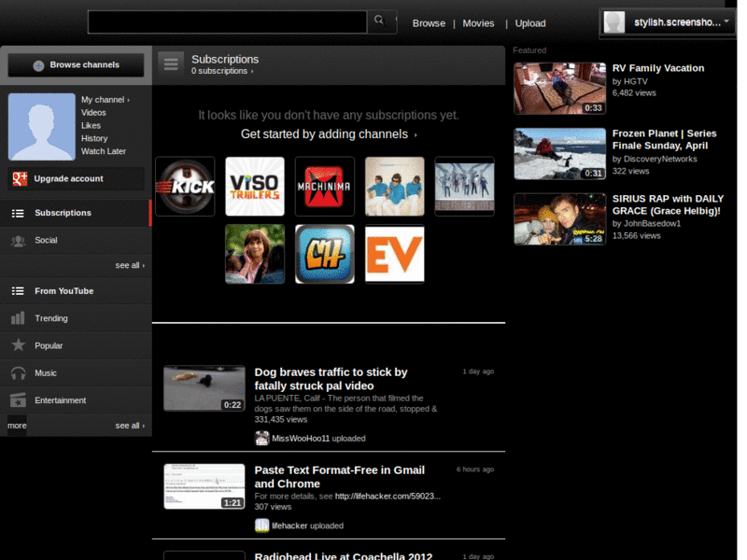This screenshot has height=560, width=747.
Task: Click the MissWooHoo11 uploader name
Action: [301, 439]
